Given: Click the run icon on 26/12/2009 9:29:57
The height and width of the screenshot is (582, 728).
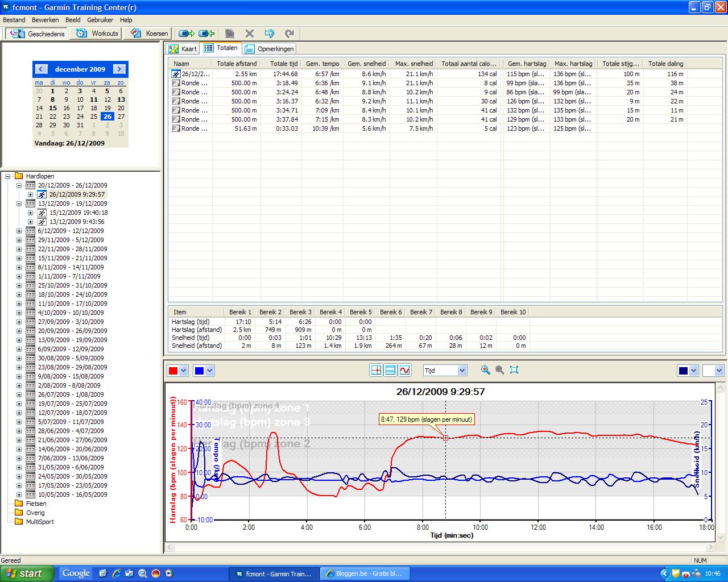Looking at the screenshot, I should pos(42,194).
